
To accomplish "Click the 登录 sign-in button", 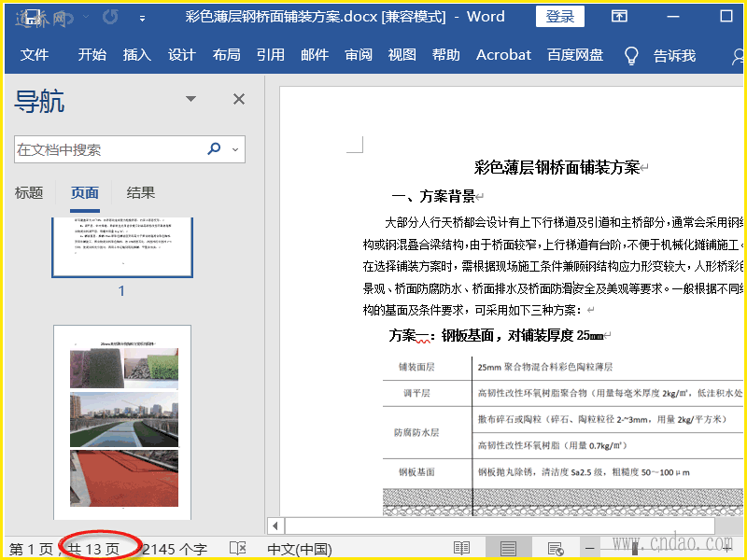I will (x=560, y=17).
